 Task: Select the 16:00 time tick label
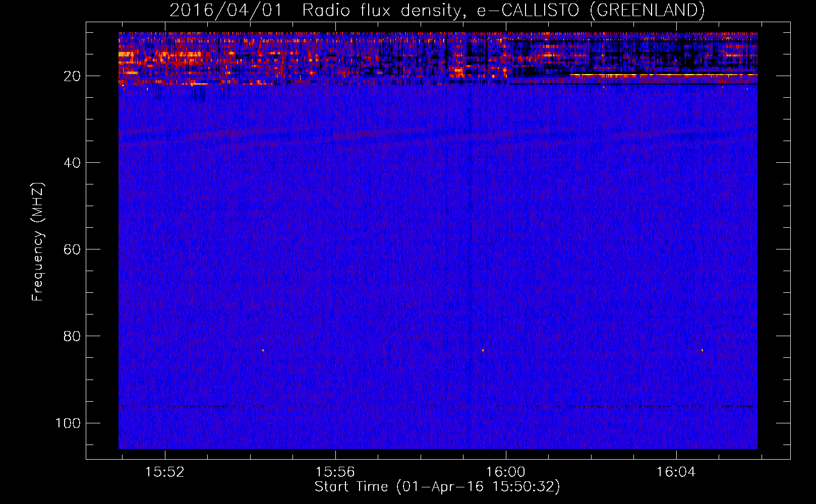[x=505, y=472]
